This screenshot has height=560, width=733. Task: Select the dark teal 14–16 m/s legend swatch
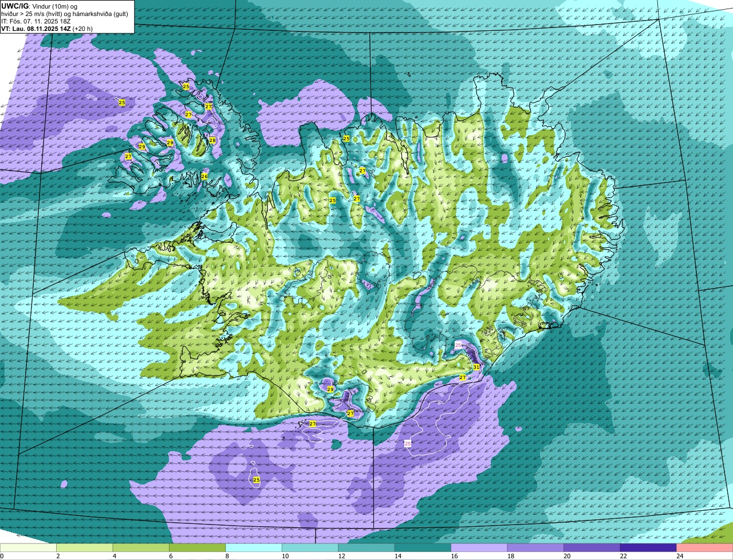(423, 547)
